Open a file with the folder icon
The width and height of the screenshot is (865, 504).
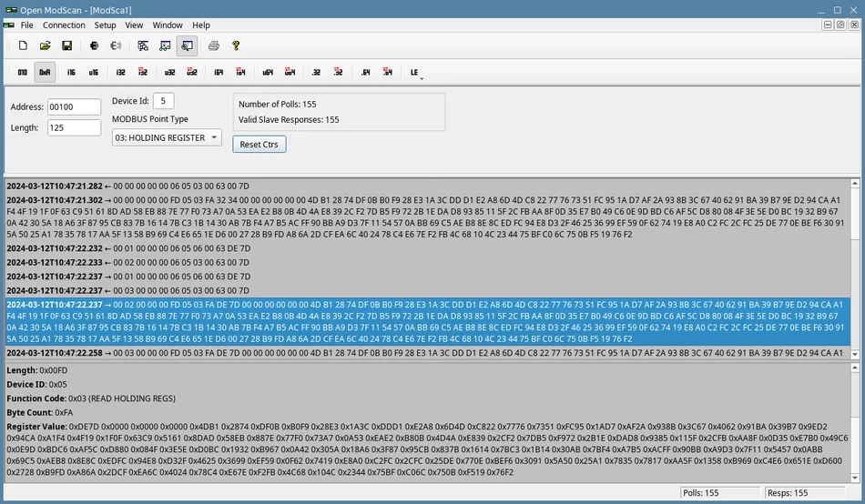[46, 45]
